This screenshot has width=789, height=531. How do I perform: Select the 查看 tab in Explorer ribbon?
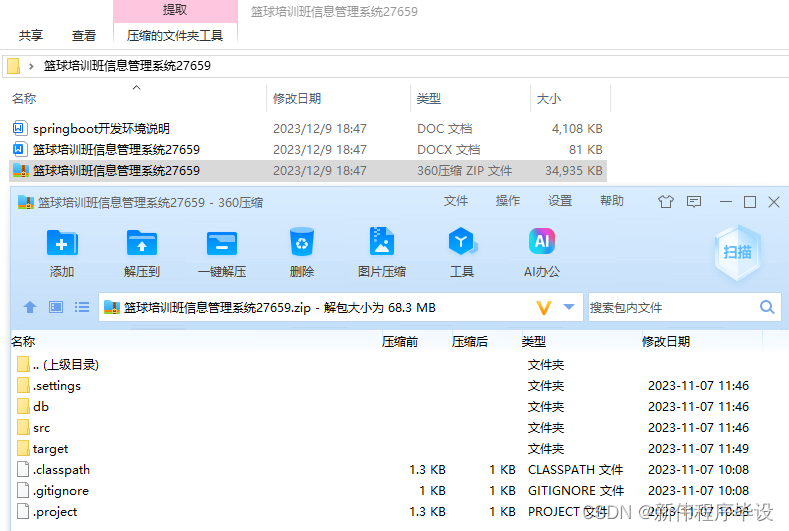pos(84,35)
